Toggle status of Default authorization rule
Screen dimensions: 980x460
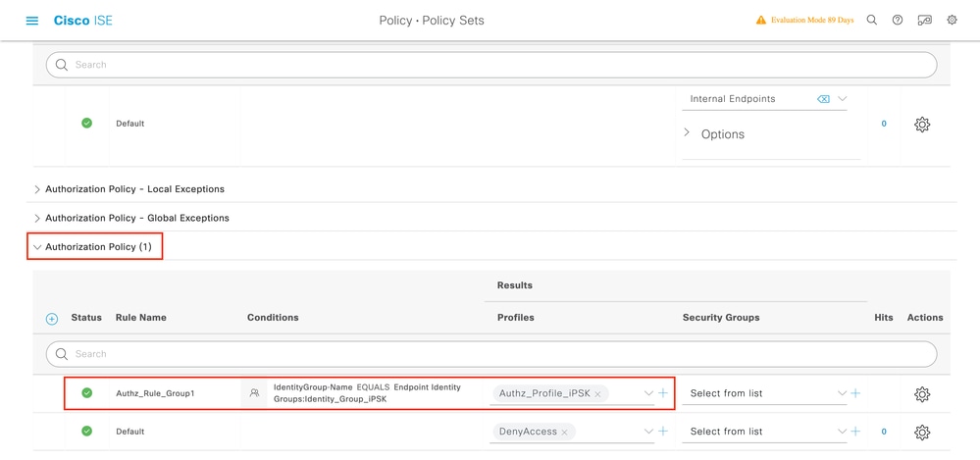point(87,431)
